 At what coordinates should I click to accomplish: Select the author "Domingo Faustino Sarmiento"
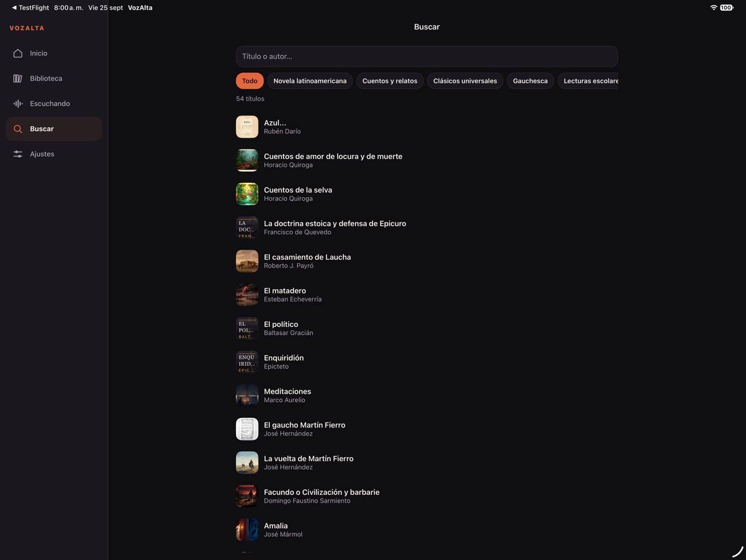click(307, 501)
